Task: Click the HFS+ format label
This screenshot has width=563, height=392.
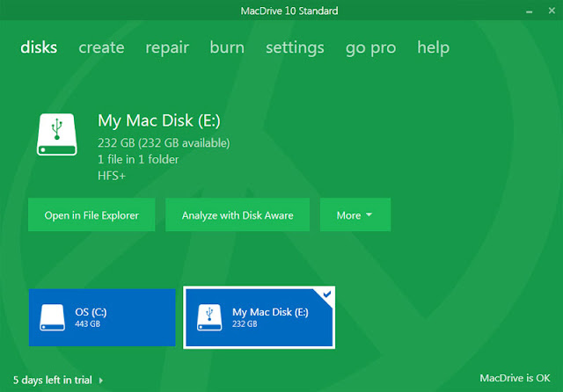Action: tap(112, 176)
